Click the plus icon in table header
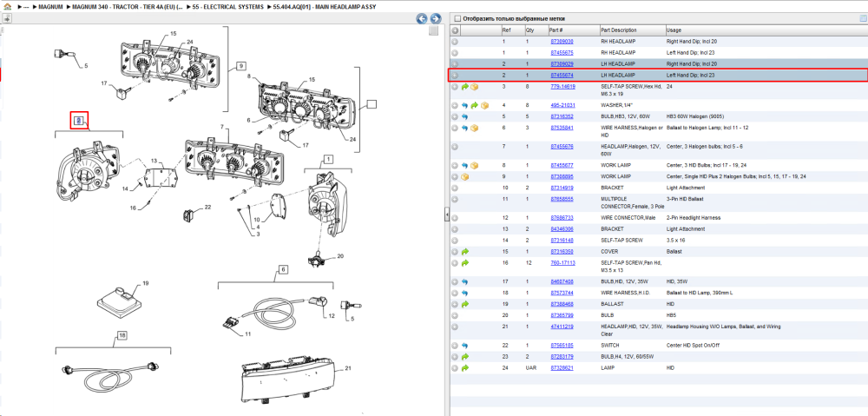This screenshot has height=416, width=868. pyautogui.click(x=455, y=30)
